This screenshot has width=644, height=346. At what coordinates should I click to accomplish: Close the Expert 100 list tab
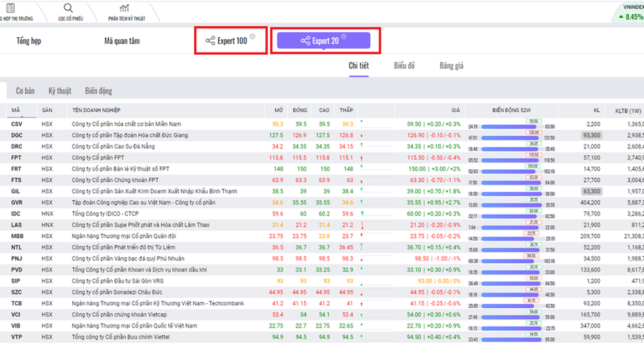click(252, 37)
